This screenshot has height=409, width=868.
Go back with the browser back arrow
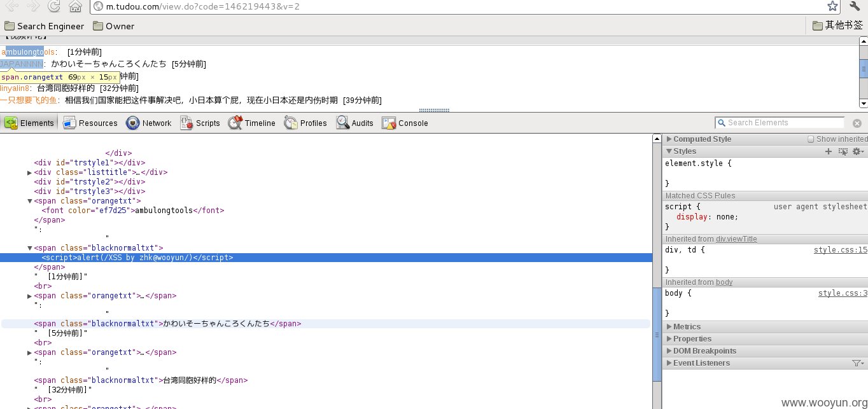click(13, 6)
